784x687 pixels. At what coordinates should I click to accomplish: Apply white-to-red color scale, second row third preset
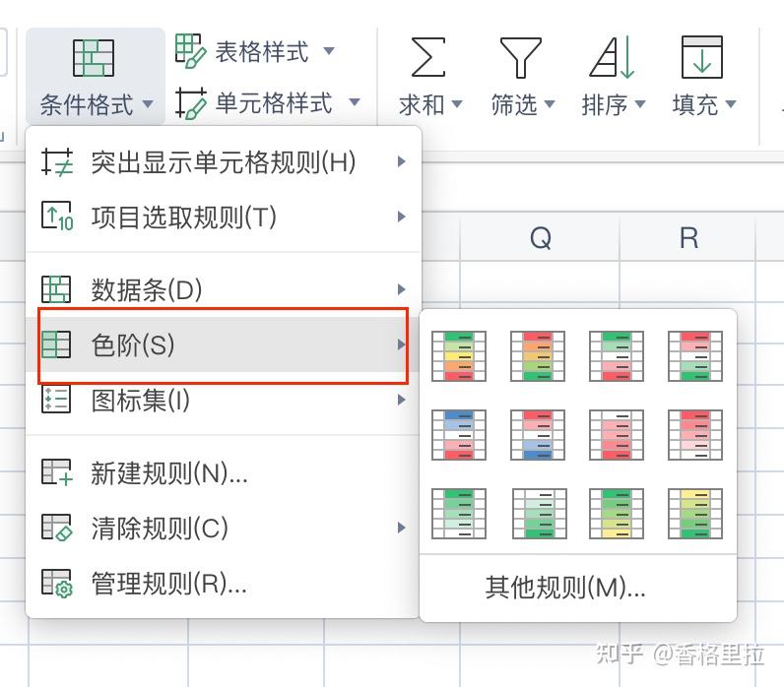617,435
